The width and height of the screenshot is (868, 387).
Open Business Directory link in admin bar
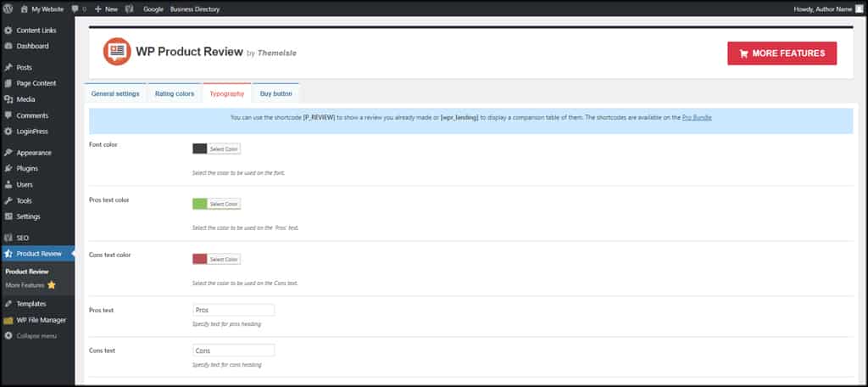point(195,9)
